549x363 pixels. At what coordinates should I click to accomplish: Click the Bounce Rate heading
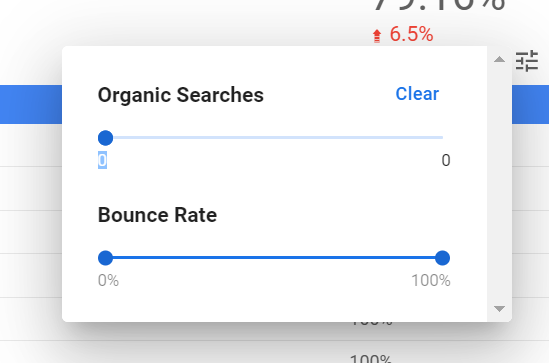tap(157, 215)
